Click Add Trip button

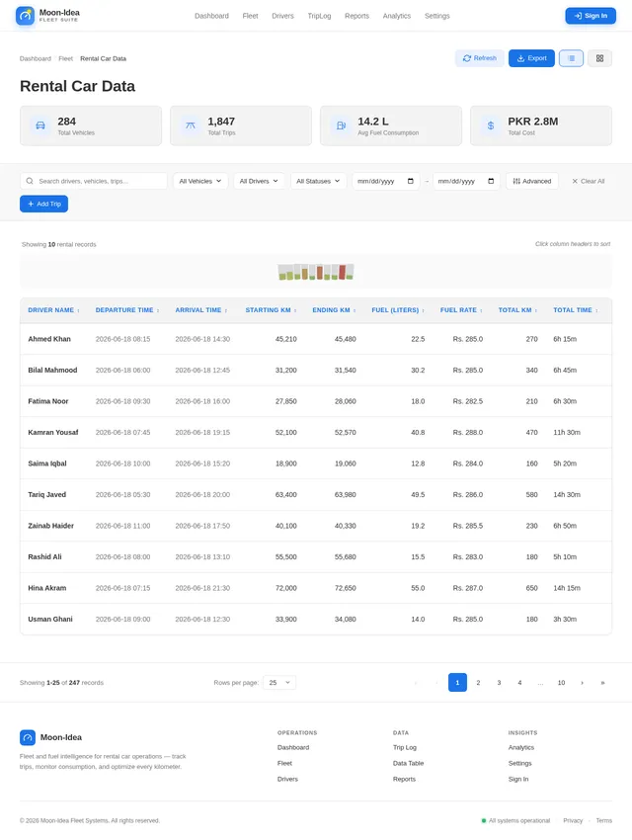(43, 204)
